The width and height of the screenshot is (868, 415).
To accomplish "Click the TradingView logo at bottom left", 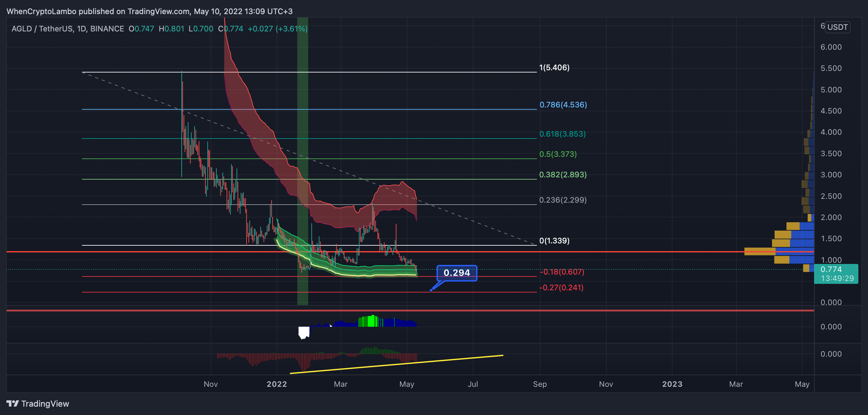I will click(x=38, y=403).
